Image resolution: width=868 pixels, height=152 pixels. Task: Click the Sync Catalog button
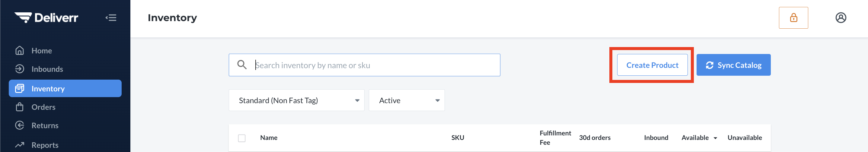tap(733, 65)
